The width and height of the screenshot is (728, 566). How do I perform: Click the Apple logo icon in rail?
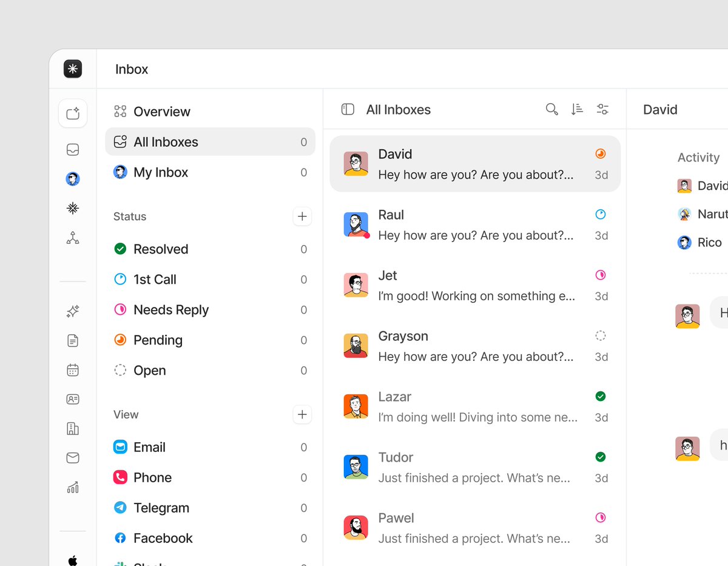(73, 560)
